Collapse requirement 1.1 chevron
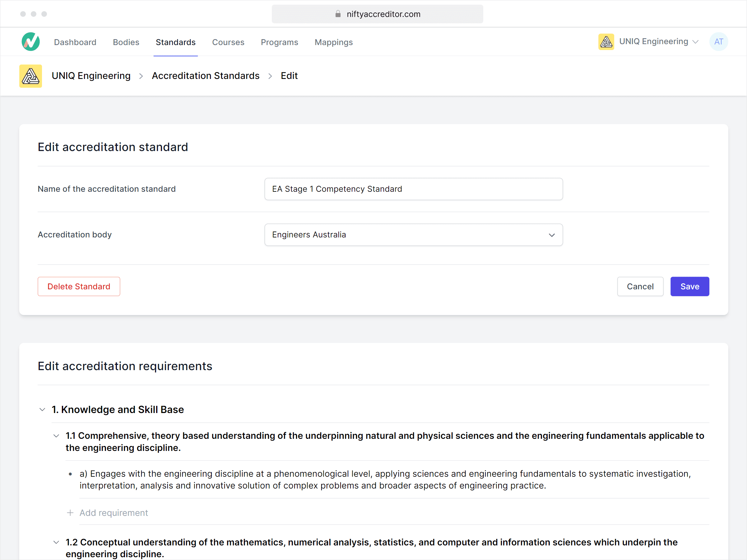Viewport: 747px width, 560px height. click(x=56, y=436)
